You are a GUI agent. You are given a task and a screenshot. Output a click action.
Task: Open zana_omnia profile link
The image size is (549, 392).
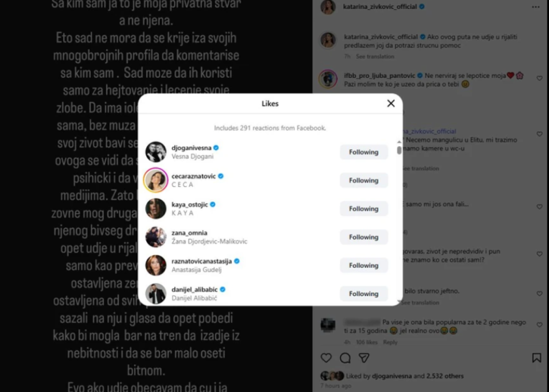coord(189,232)
